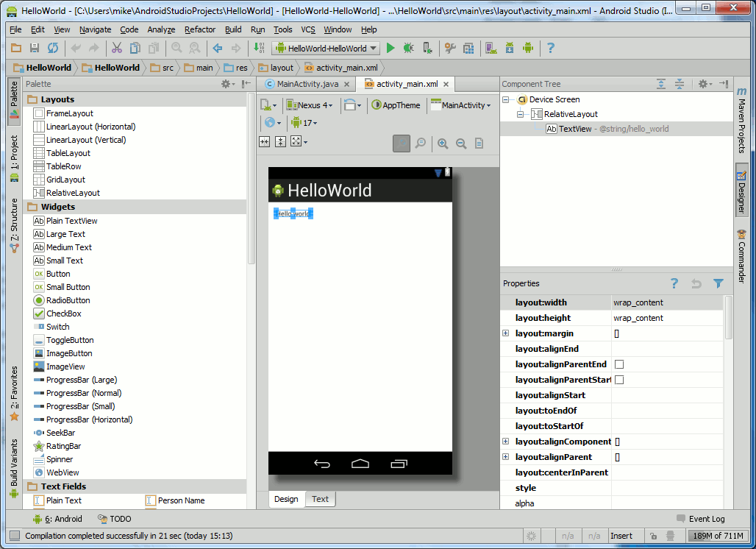The width and height of the screenshot is (756, 549).
Task: Open the MainActivity association dropdown
Action: click(x=460, y=105)
